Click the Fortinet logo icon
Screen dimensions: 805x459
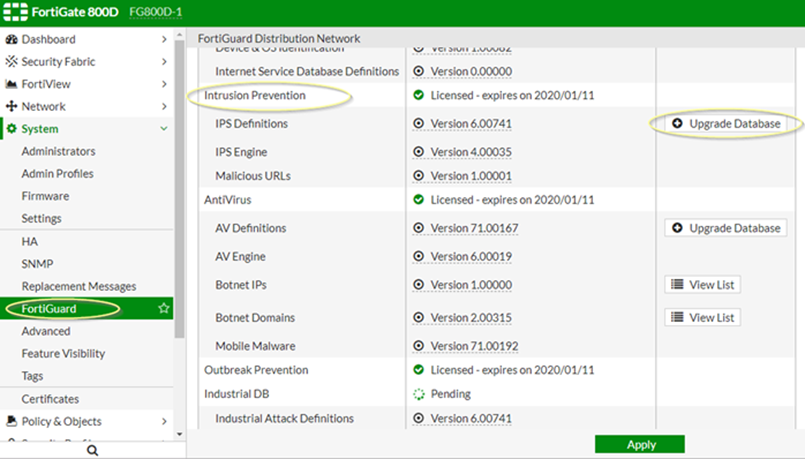click(x=15, y=12)
